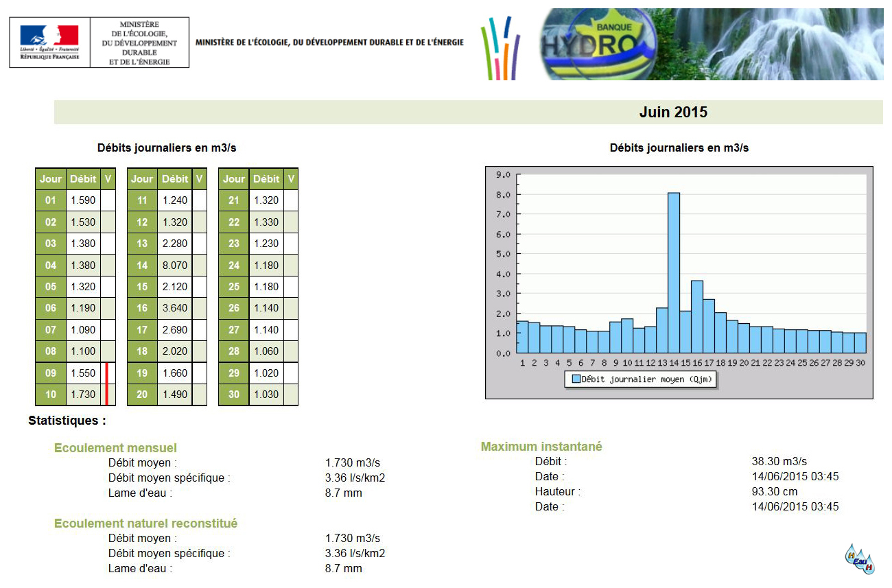Screen dimensions: 892x588
Task: Select day 18 value 2.020
Action: tap(175, 351)
